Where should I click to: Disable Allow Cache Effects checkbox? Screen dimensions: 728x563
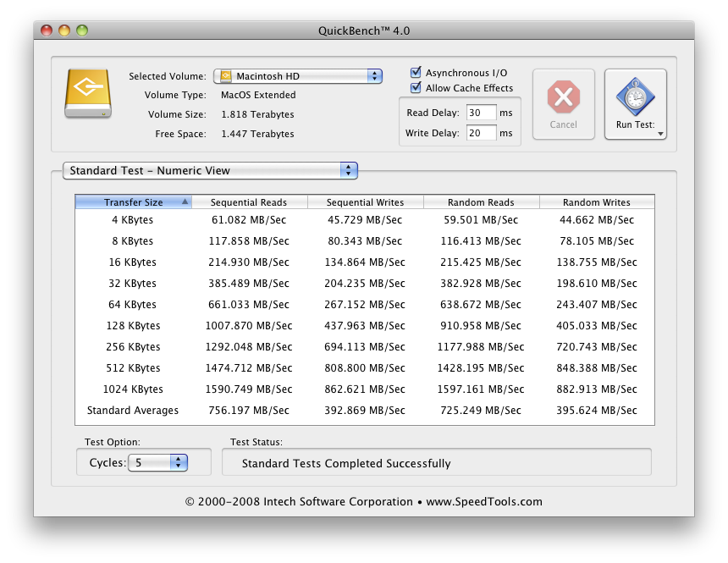[416, 88]
